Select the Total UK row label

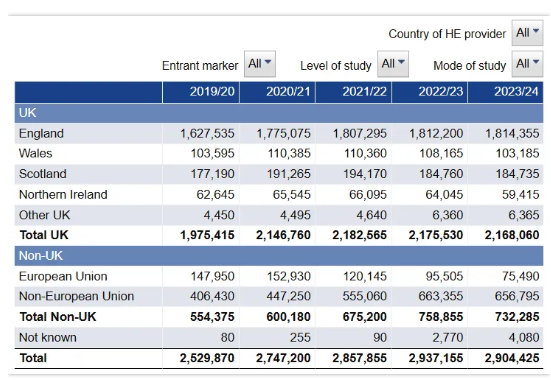coord(44,235)
